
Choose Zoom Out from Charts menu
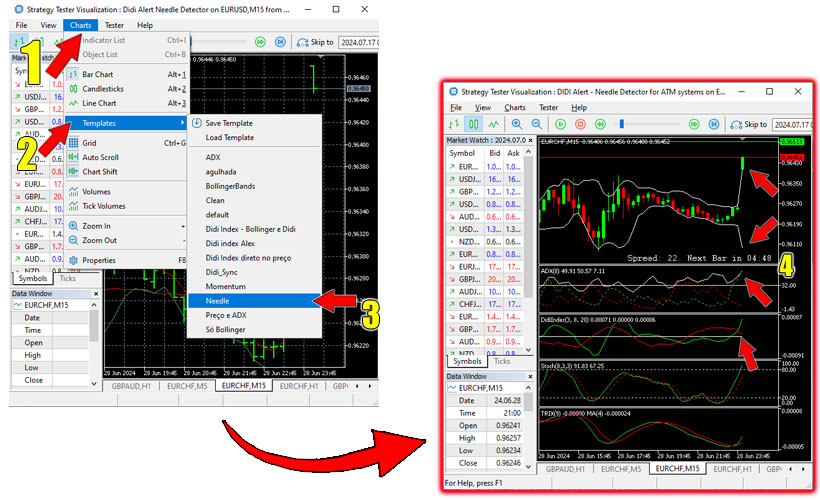click(x=126, y=240)
